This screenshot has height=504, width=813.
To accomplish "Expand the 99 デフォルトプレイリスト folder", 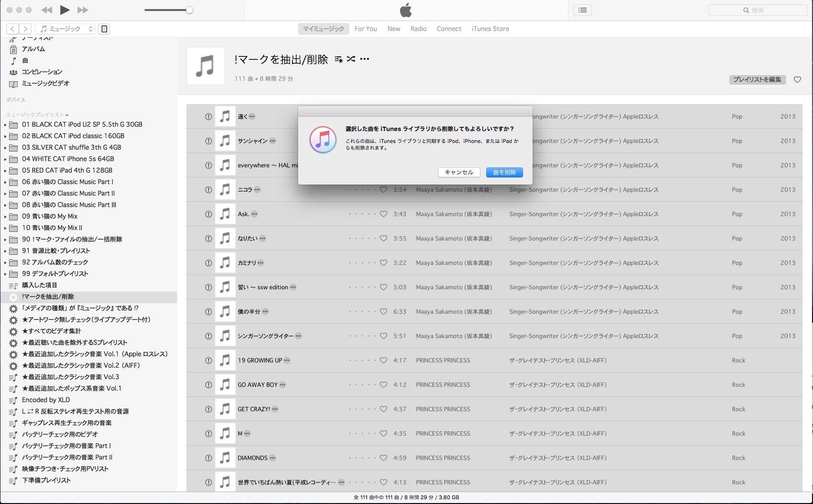I will [5, 274].
